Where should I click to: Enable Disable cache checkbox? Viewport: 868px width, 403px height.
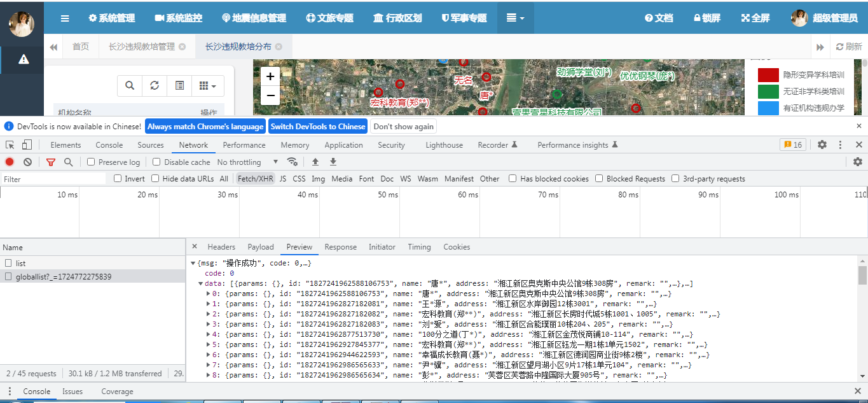[x=156, y=162]
